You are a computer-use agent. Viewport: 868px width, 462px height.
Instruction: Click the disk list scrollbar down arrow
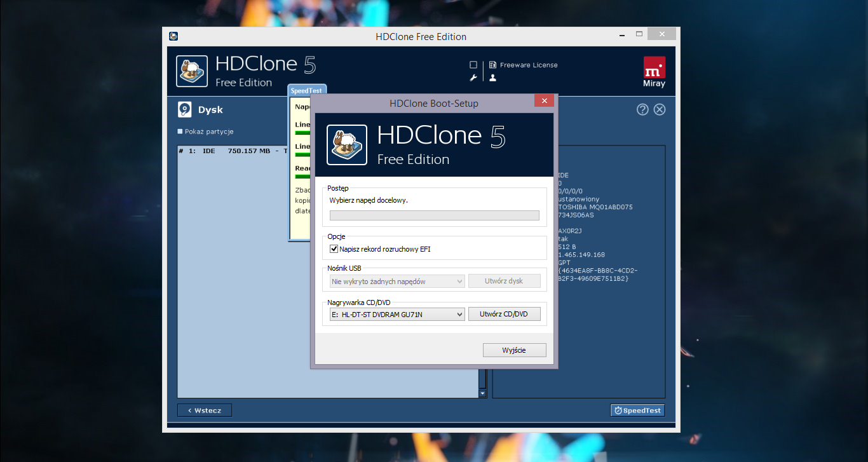point(482,394)
